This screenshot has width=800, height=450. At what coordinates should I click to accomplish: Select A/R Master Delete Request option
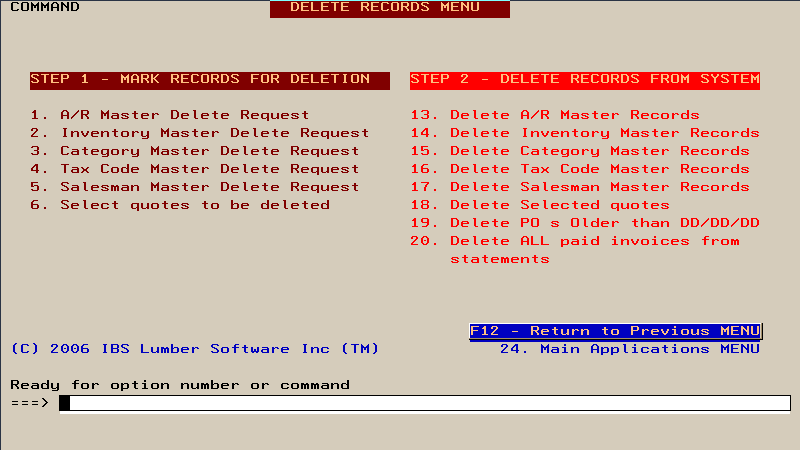click(170, 115)
